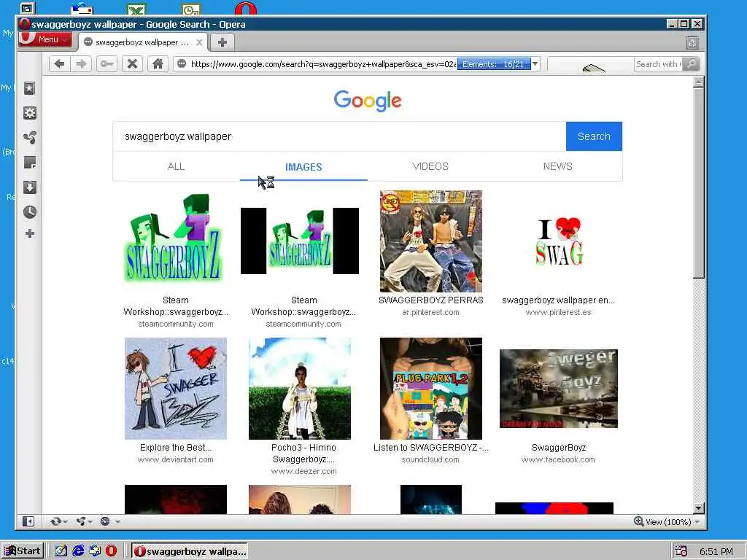Click the swaggerboyz wallpa... taskbar button
The width and height of the screenshot is (747, 560).
[190, 551]
